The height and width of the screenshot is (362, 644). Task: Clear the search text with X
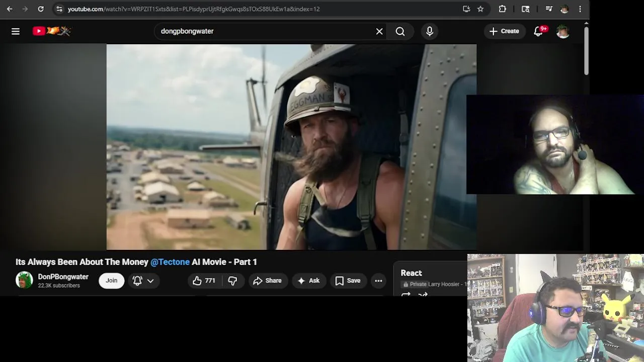click(379, 31)
